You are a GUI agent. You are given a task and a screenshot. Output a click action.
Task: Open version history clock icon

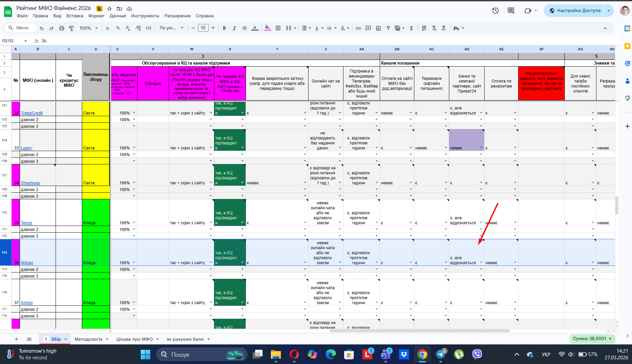(495, 11)
